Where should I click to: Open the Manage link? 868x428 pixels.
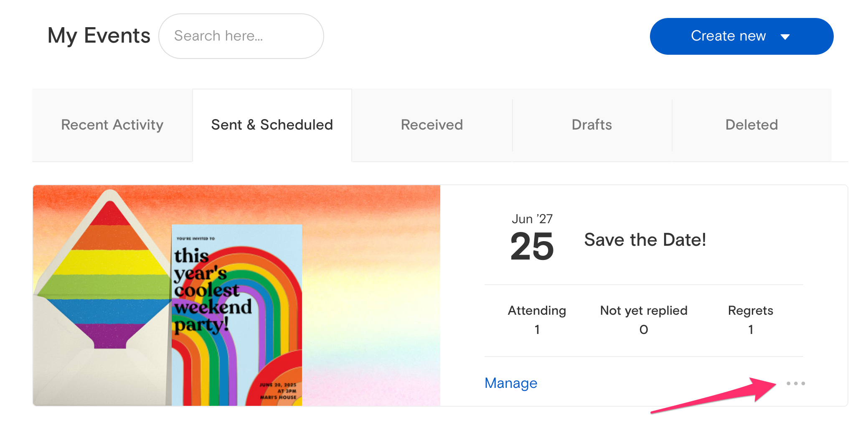click(511, 383)
